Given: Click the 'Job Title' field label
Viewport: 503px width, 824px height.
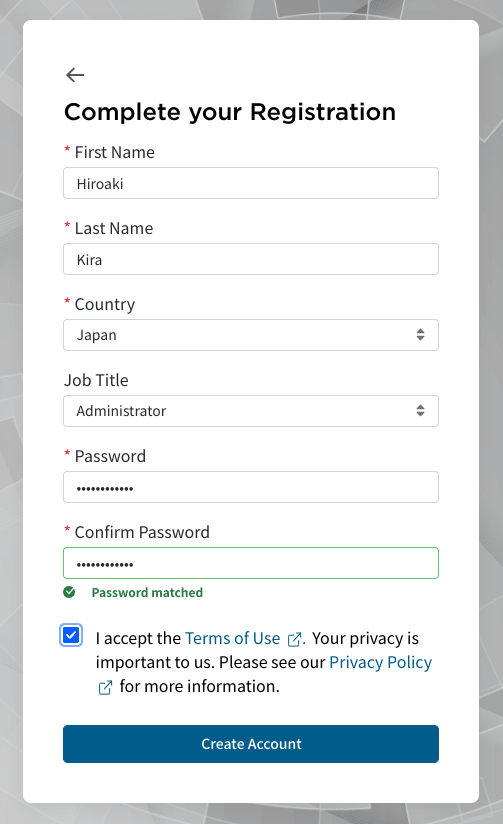Looking at the screenshot, I should click(96, 380).
